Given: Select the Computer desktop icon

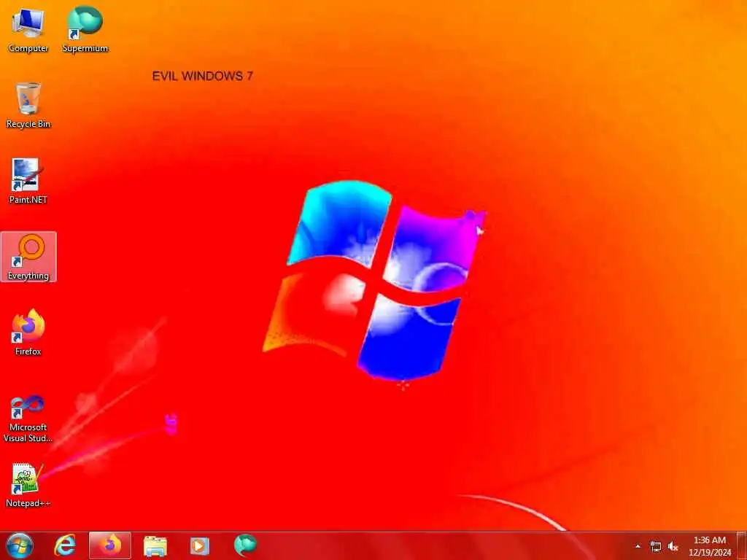Looking at the screenshot, I should coord(28,29).
